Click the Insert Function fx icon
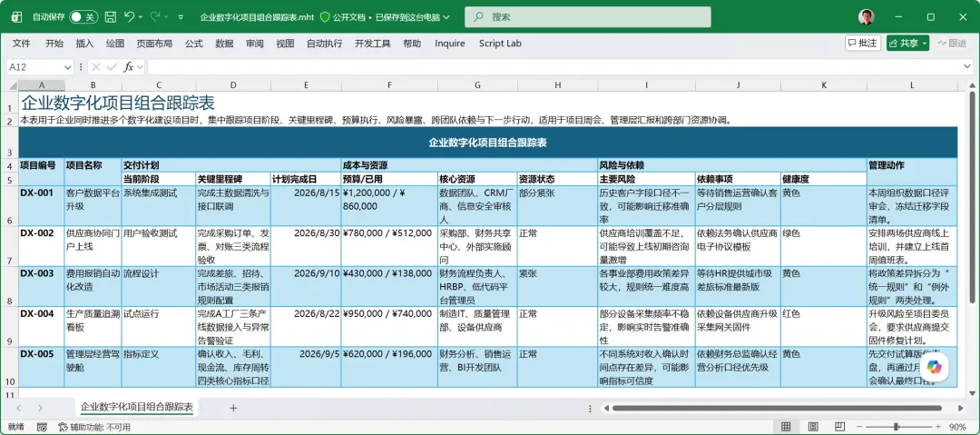The height and width of the screenshot is (435, 980). tap(128, 67)
